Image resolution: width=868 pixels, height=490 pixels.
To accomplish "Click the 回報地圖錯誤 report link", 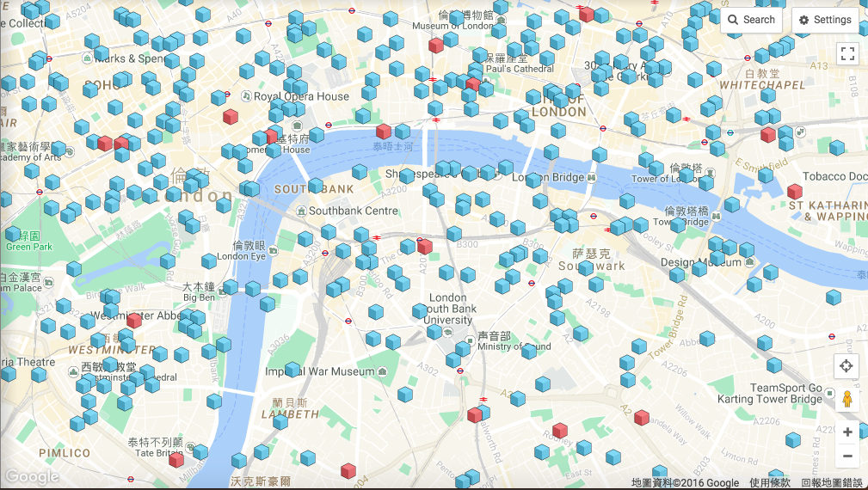I will coord(831,483).
